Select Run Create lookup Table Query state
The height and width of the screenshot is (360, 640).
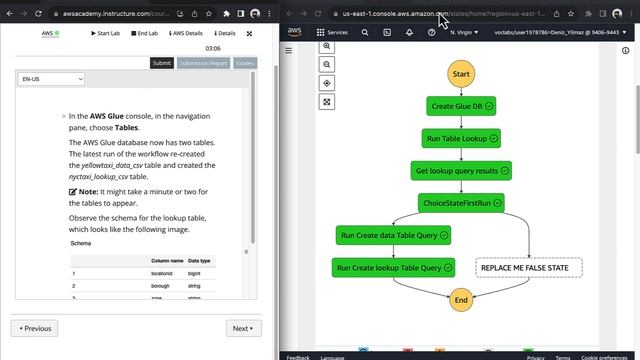(x=393, y=268)
